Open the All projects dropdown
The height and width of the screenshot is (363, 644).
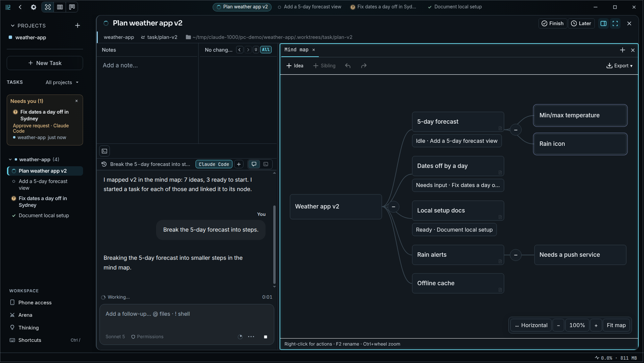(62, 82)
